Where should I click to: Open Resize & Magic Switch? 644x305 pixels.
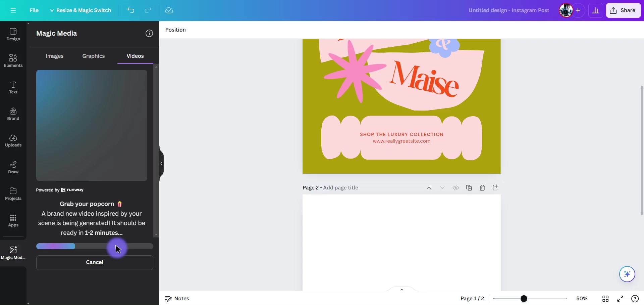click(x=80, y=10)
